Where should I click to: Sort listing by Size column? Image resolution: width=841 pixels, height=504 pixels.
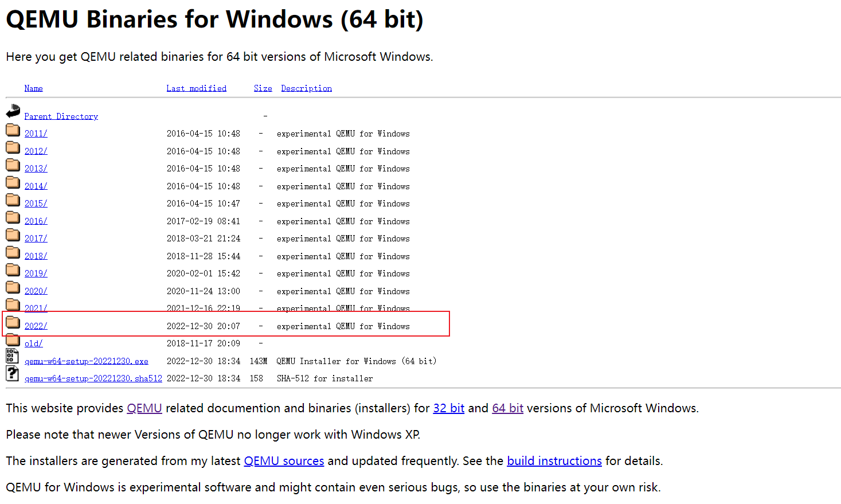263,88
